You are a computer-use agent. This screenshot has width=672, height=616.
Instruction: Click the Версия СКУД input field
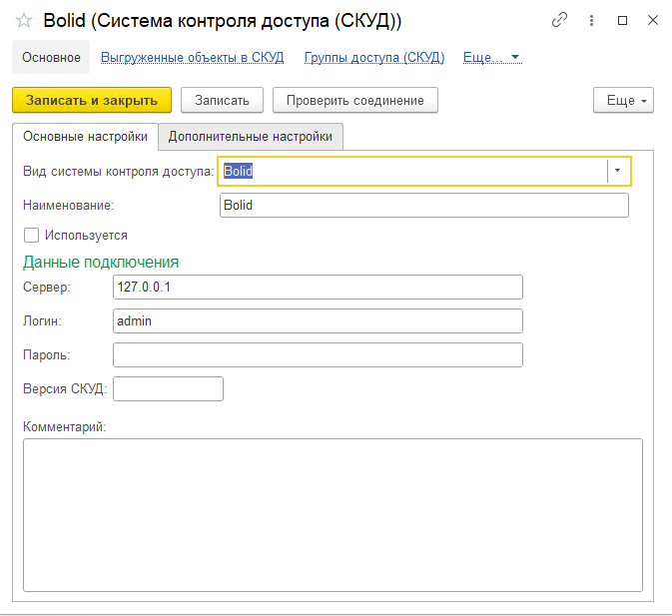168,389
